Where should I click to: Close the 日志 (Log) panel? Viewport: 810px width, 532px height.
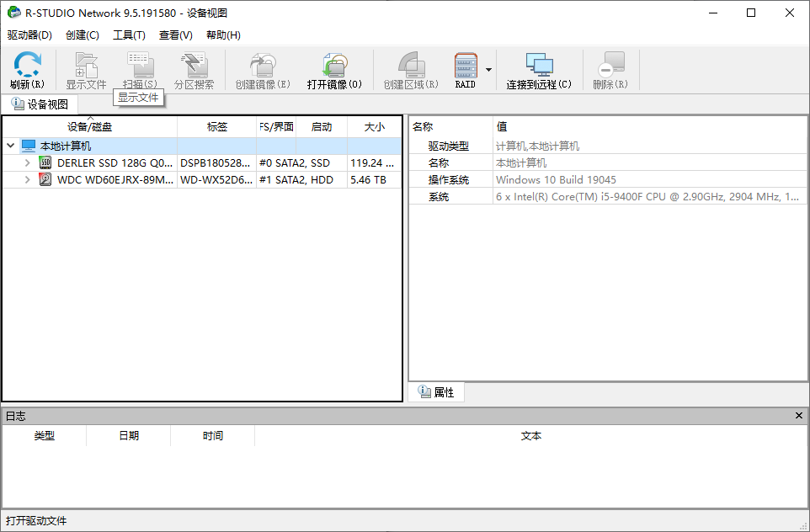[x=798, y=415]
